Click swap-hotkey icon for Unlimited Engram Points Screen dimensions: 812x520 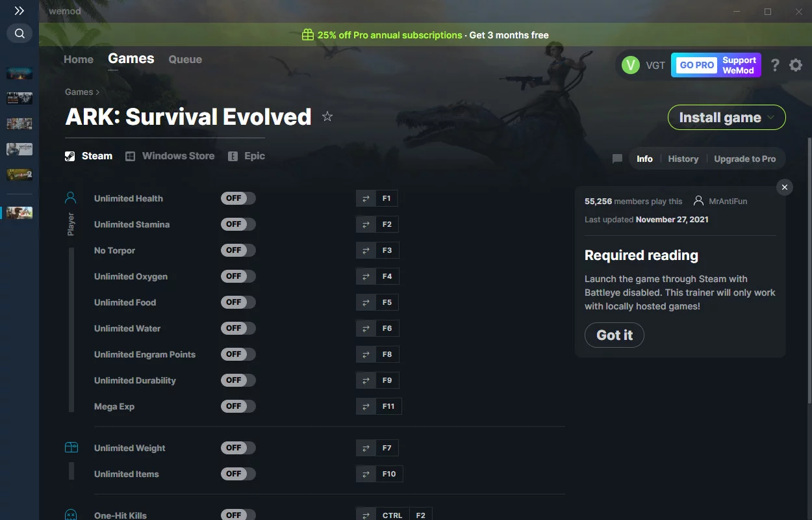366,354
